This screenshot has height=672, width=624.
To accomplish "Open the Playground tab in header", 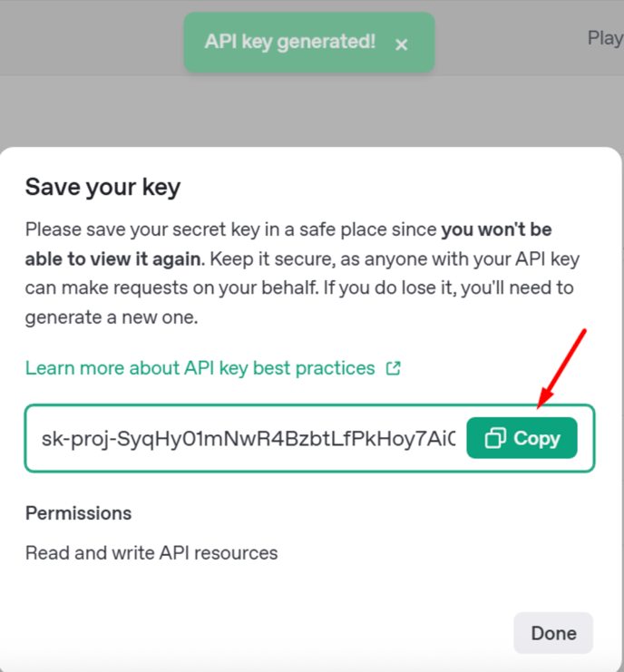I will [606, 38].
